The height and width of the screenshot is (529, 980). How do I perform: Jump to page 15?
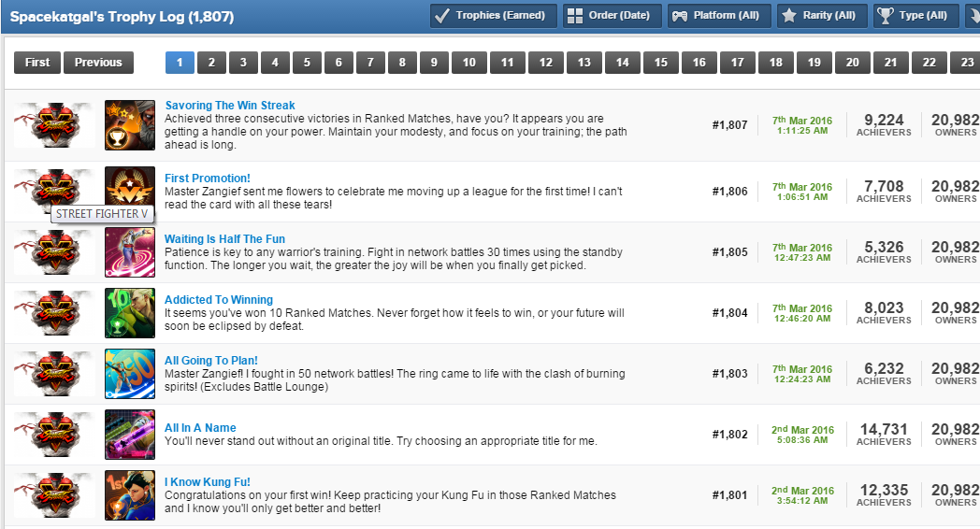click(661, 63)
